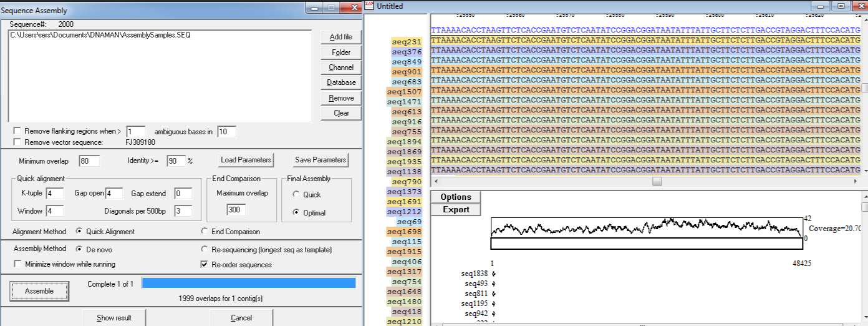Select seq849 label in alignment
This screenshot has height=326, width=868.
coord(407,62)
